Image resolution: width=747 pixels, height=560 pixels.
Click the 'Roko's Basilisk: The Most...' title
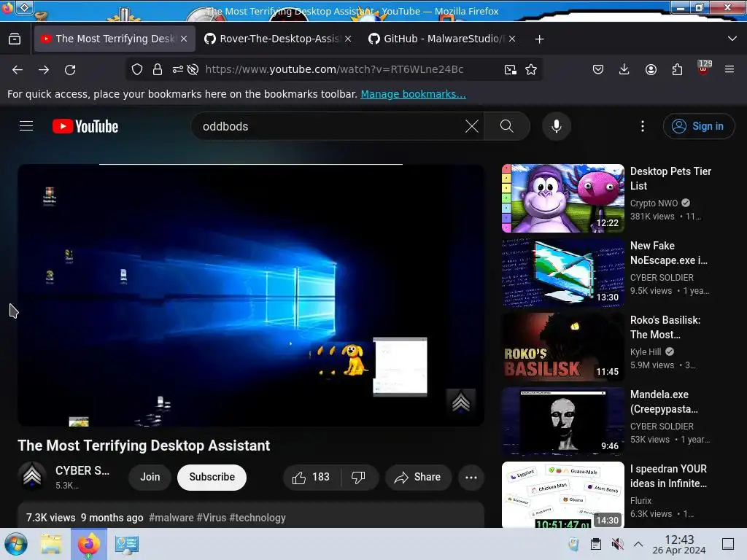coord(665,327)
